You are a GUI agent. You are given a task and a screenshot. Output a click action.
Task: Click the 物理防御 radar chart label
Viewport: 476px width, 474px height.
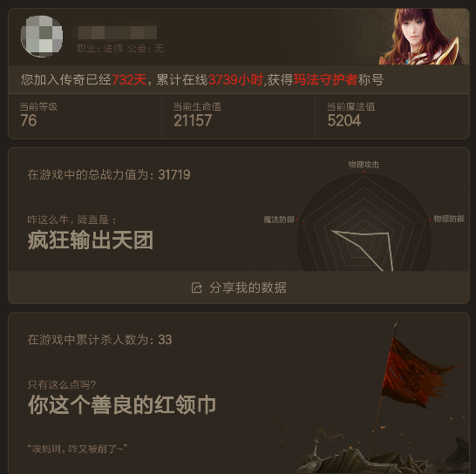449,219
